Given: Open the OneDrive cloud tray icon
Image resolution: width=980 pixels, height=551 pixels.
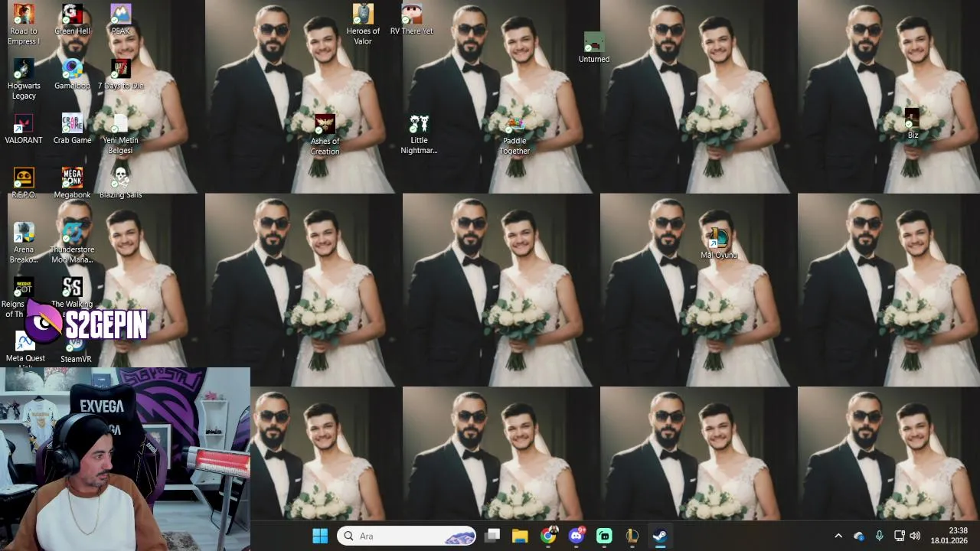Looking at the screenshot, I should point(859,536).
